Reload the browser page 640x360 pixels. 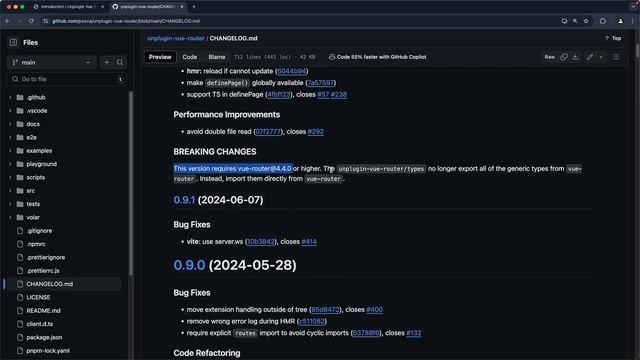point(31,21)
